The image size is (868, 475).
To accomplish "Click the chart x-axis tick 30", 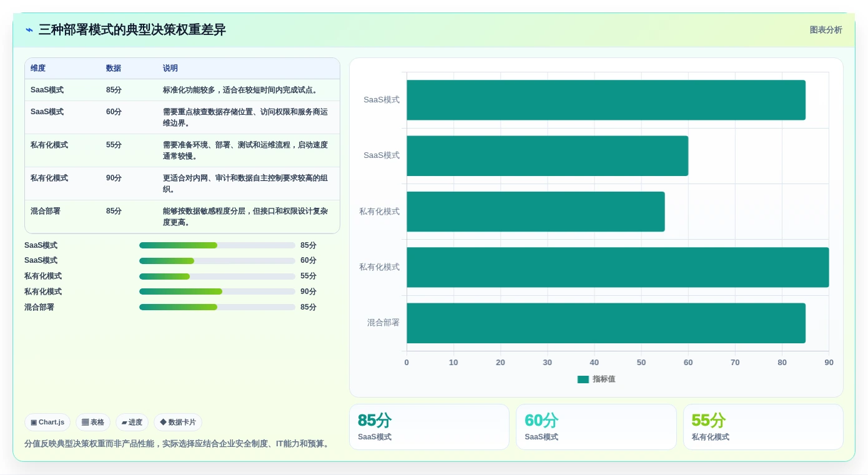I will pyautogui.click(x=548, y=363).
